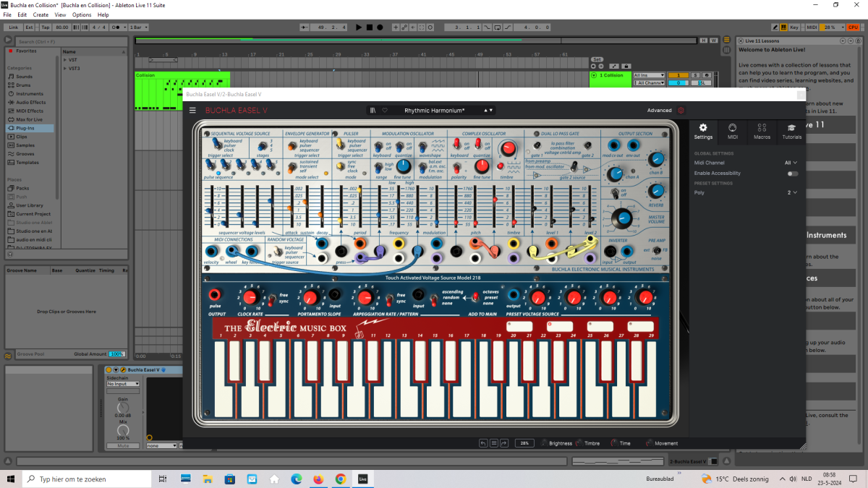Click the plugin redo arrow icon
The image size is (868, 488).
504,443
